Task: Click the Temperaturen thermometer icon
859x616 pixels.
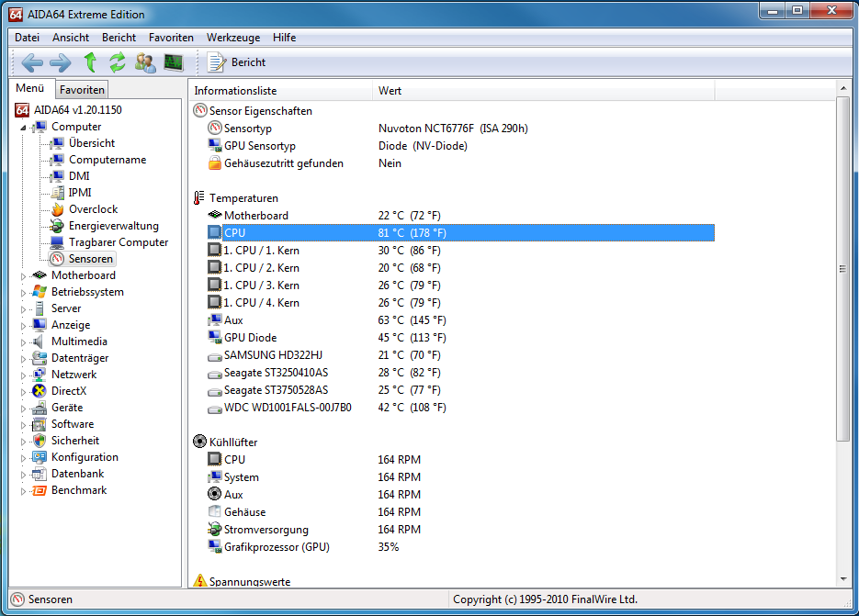Action: (x=199, y=197)
